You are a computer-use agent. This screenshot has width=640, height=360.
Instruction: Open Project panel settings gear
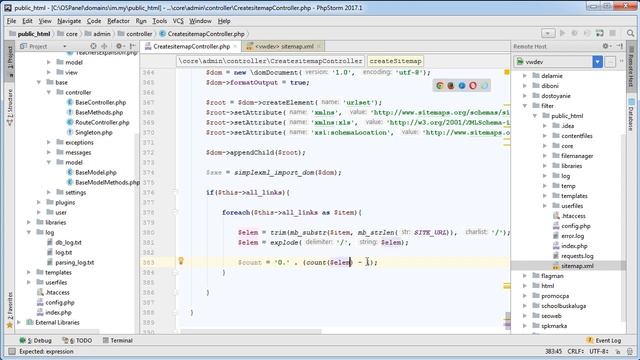click(119, 46)
